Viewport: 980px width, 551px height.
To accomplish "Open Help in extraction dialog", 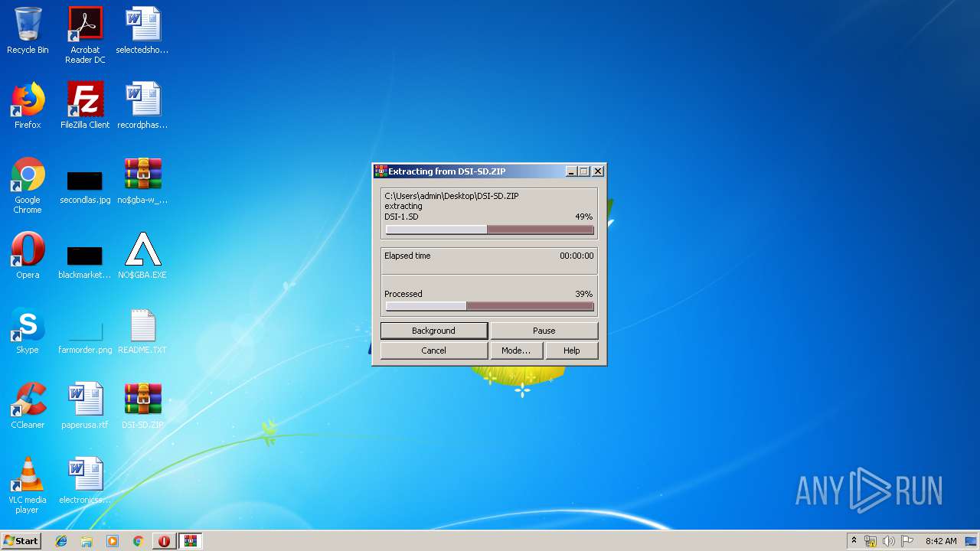I will pyautogui.click(x=572, y=350).
